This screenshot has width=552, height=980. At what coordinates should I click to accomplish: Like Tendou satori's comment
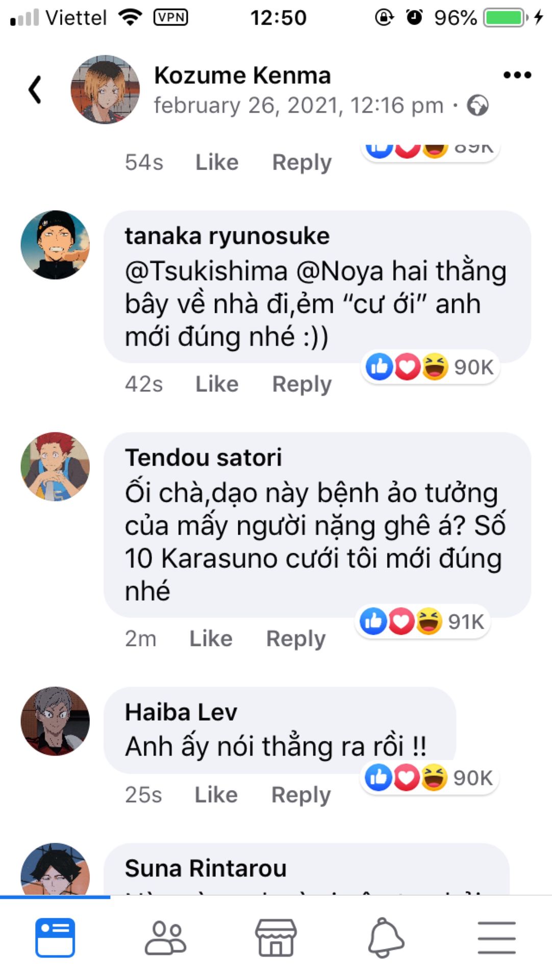point(211,639)
